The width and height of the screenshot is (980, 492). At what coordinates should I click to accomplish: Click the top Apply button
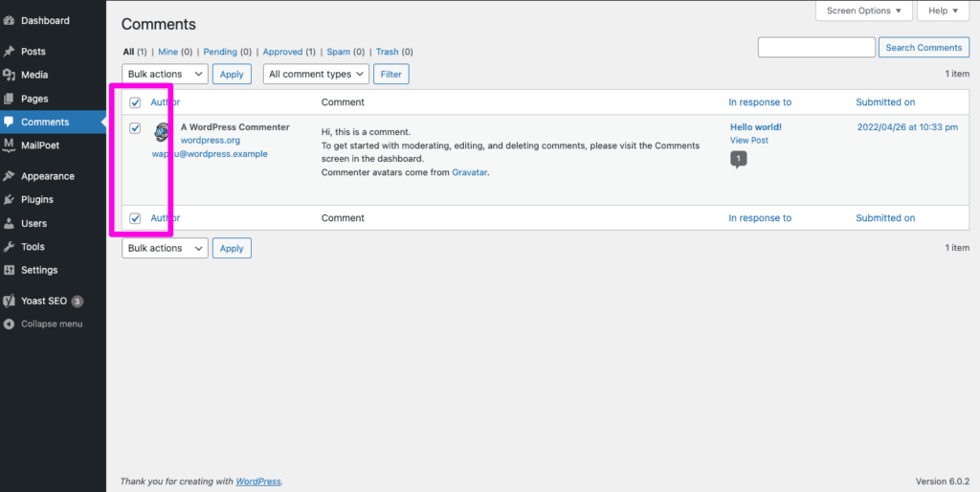[x=232, y=74]
